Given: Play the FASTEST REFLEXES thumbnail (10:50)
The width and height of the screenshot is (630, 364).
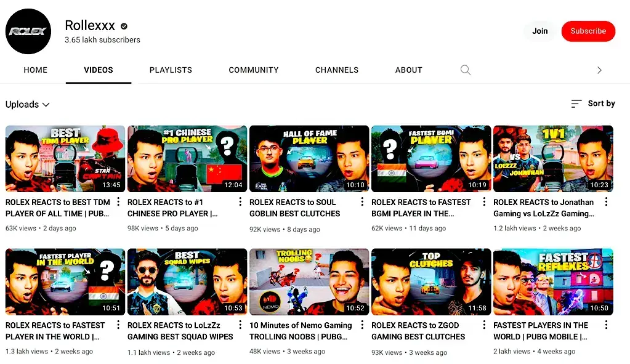Looking at the screenshot, I should click(x=553, y=281).
